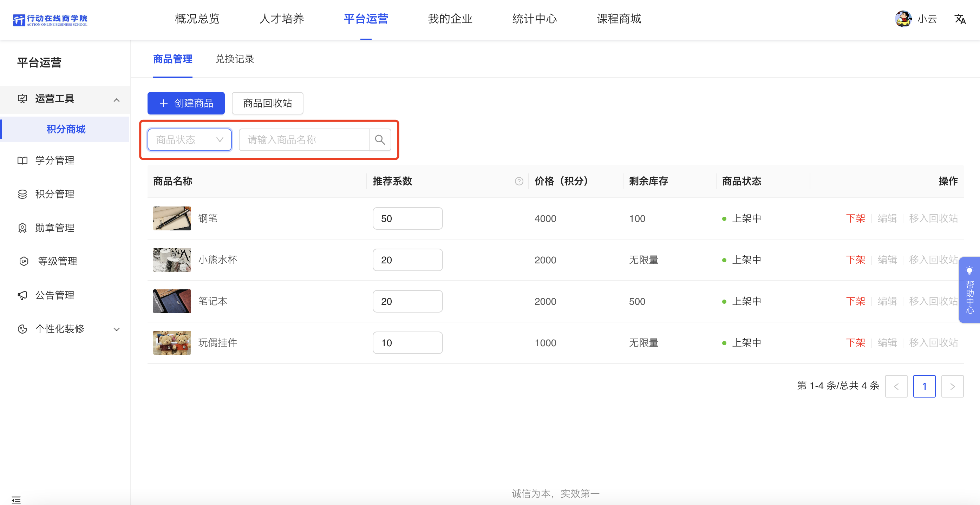
Task: Go to the previous page arrow
Action: pyautogui.click(x=896, y=386)
